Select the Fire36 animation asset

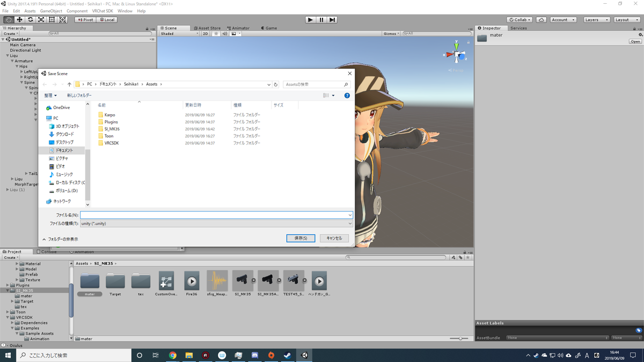coord(192,284)
